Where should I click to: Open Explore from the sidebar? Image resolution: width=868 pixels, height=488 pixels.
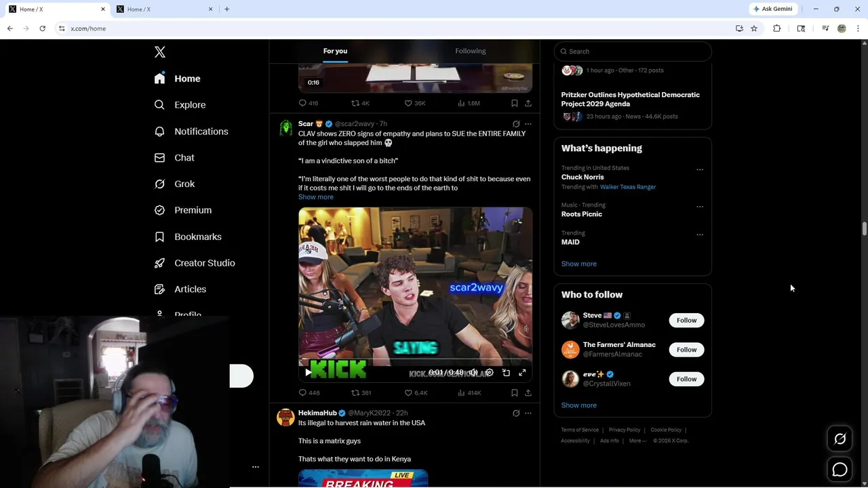pyautogui.click(x=180, y=105)
